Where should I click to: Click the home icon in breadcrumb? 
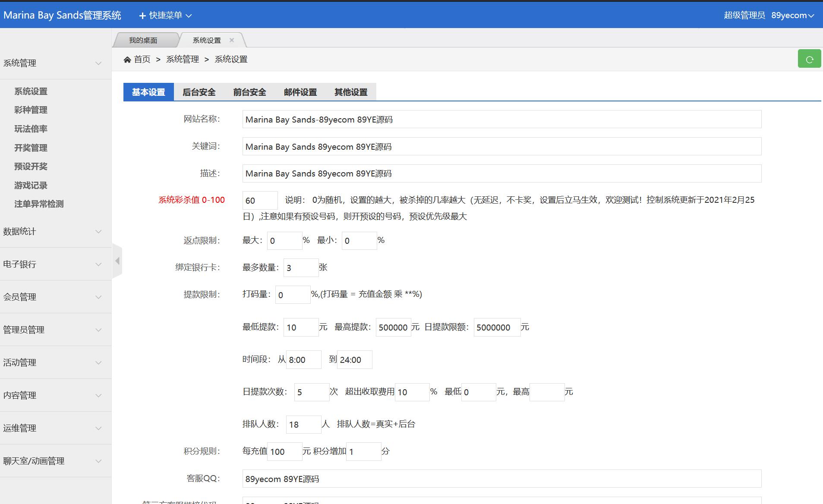(127, 60)
